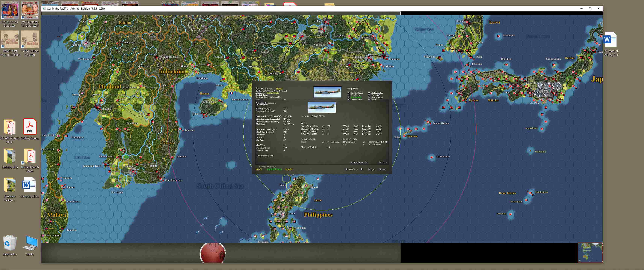The height and width of the screenshot is (270, 644).
Task: Select the Ulleungdo base flag
Action: click(x=499, y=36)
